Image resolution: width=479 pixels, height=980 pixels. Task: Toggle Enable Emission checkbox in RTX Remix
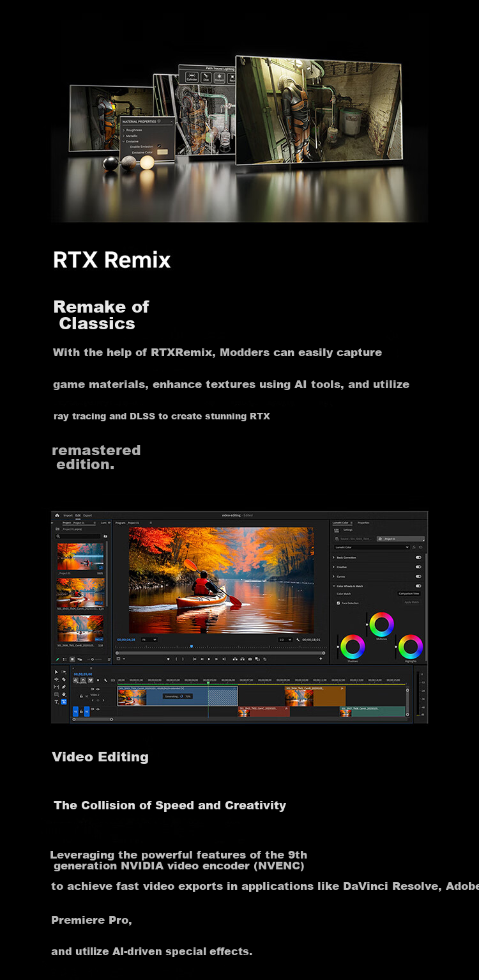[159, 146]
